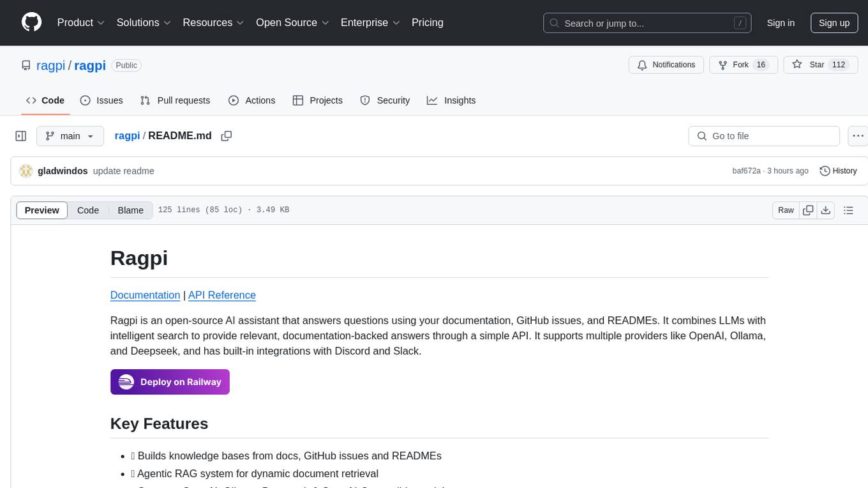Open the Insights tab
868x488 pixels.
pyautogui.click(x=451, y=100)
